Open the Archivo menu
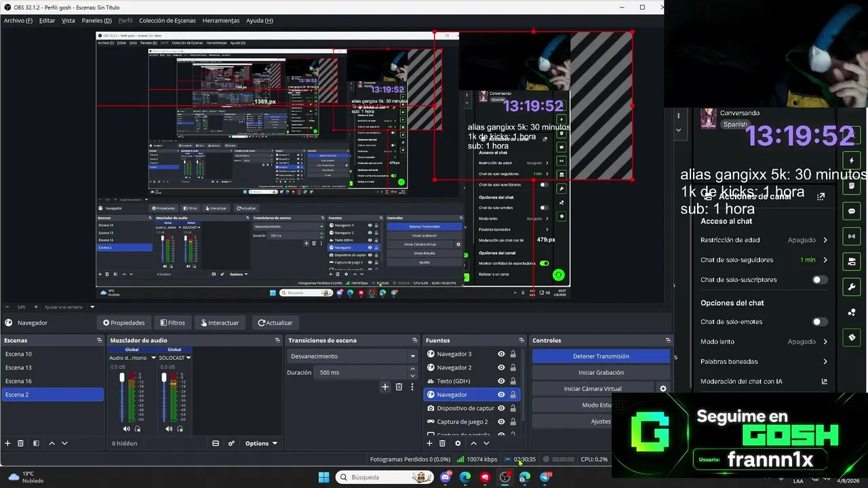This screenshot has width=868, height=488. point(18,20)
